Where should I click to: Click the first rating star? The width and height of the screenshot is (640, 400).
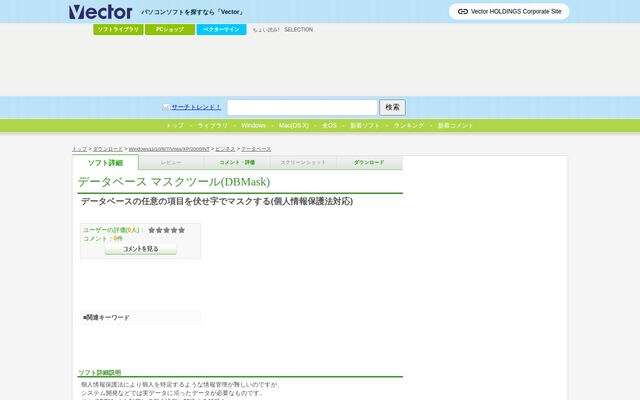point(151,230)
